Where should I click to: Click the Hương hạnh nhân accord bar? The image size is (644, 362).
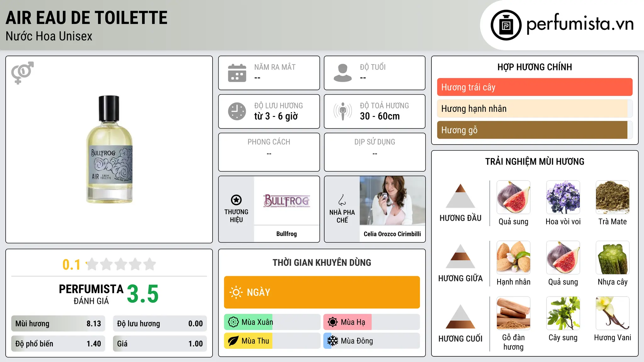point(535,108)
